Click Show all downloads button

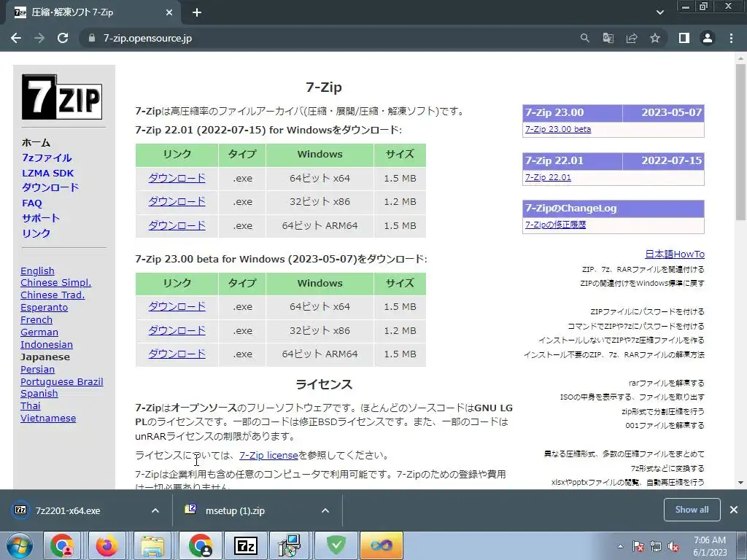(692, 510)
